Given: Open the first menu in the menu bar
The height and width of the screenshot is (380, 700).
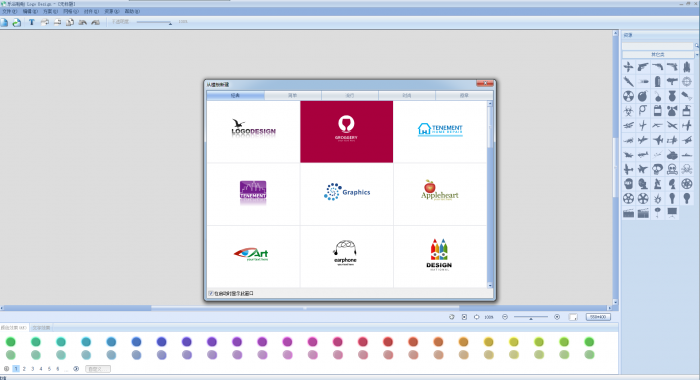Looking at the screenshot, I should (x=9, y=11).
